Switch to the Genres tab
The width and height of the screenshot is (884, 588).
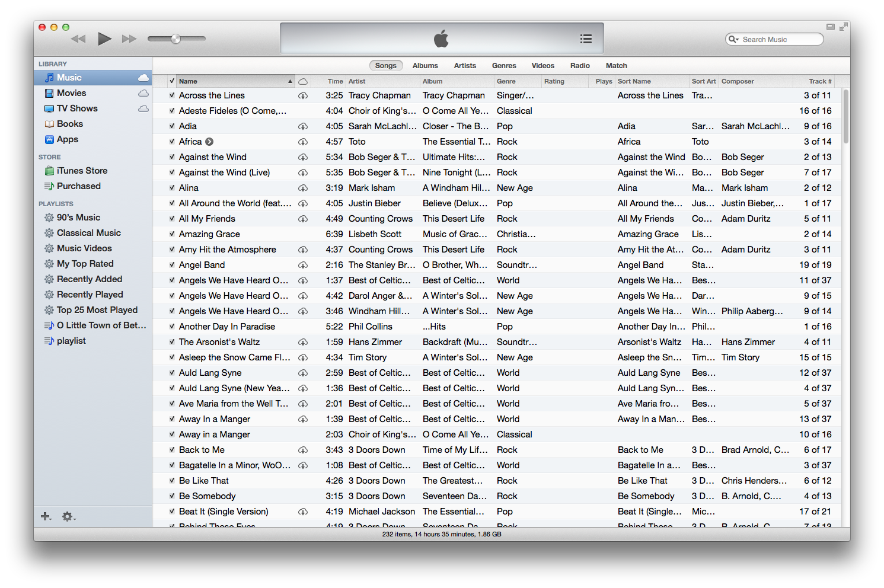coord(504,66)
